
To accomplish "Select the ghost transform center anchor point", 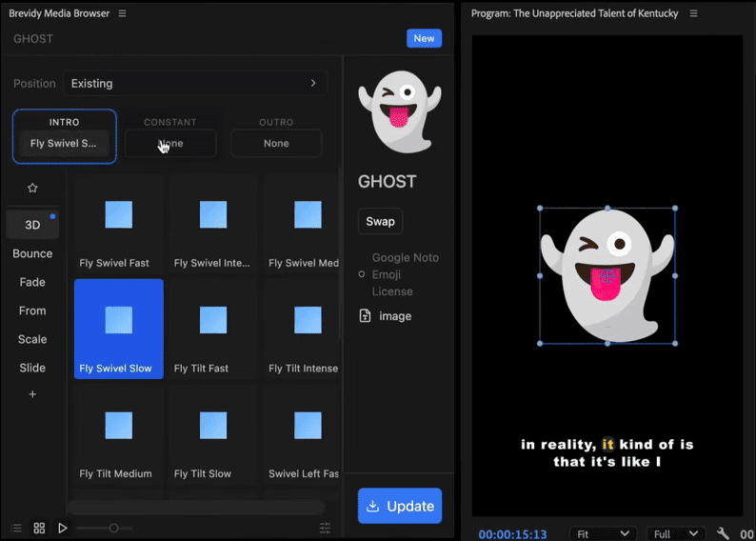I will tap(607, 276).
